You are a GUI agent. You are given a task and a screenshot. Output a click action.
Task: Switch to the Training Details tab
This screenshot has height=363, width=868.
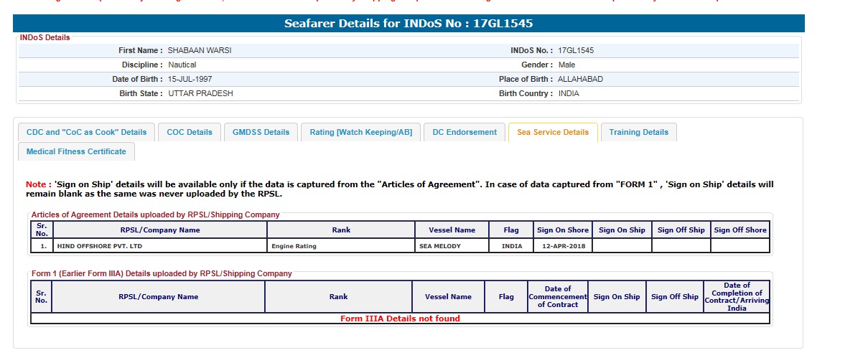[x=638, y=132]
